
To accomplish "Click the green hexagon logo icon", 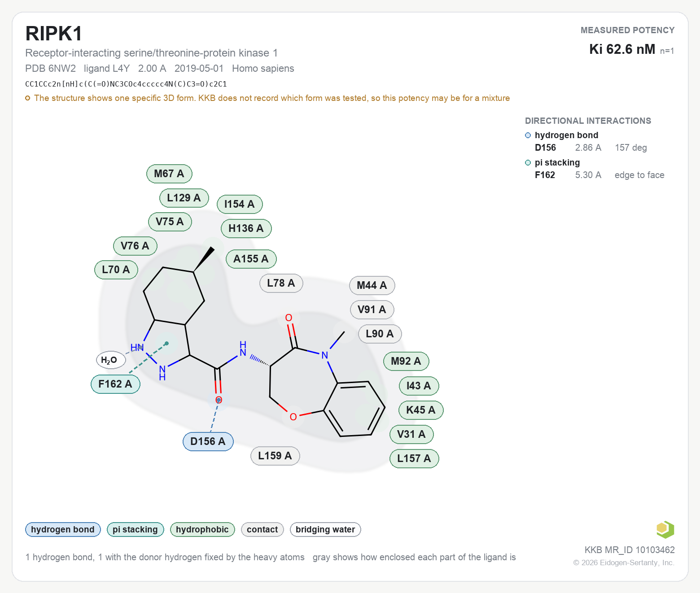I will [665, 529].
